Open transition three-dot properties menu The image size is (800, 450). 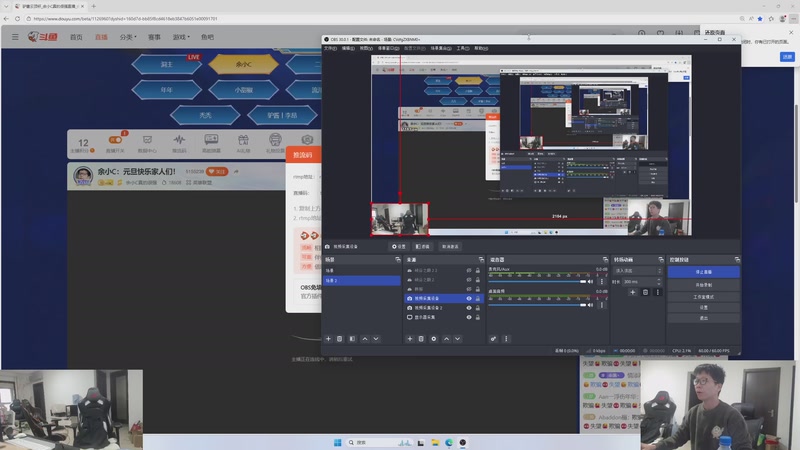tap(657, 292)
